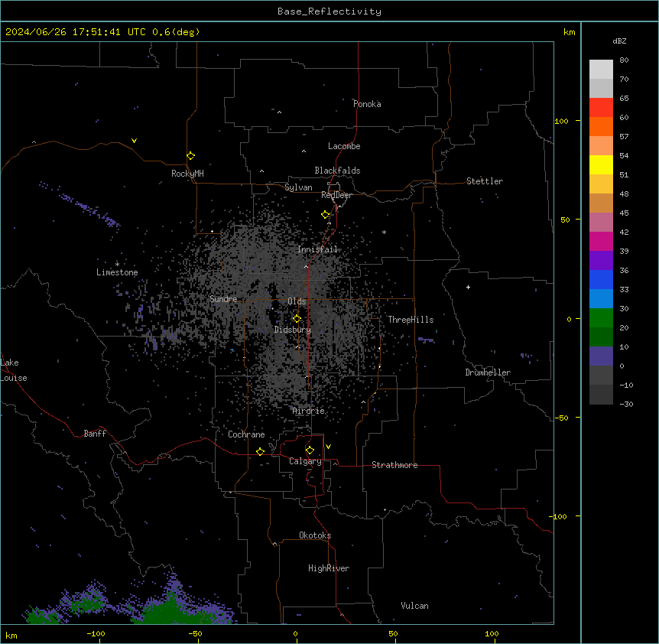Click the ThreeHills label
659x644 pixels.
411,320
